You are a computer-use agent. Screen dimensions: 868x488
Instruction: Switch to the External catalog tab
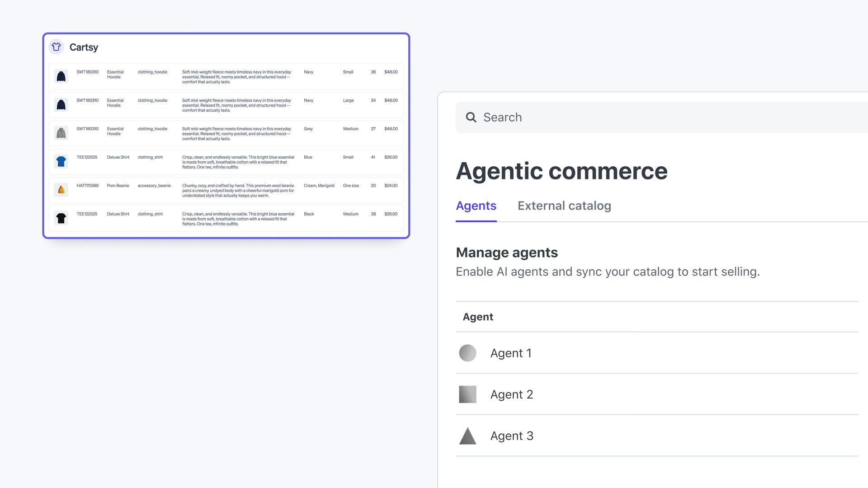point(564,206)
